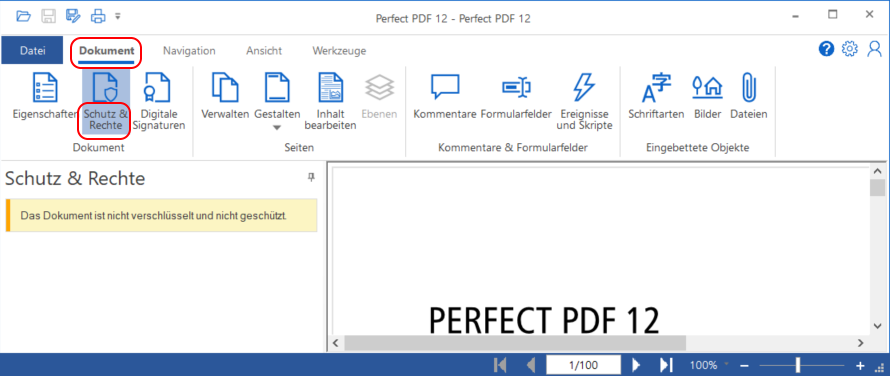Maximize the Perfect PDF 12 window
Image resolution: width=891 pixels, height=378 pixels.
pos(832,15)
